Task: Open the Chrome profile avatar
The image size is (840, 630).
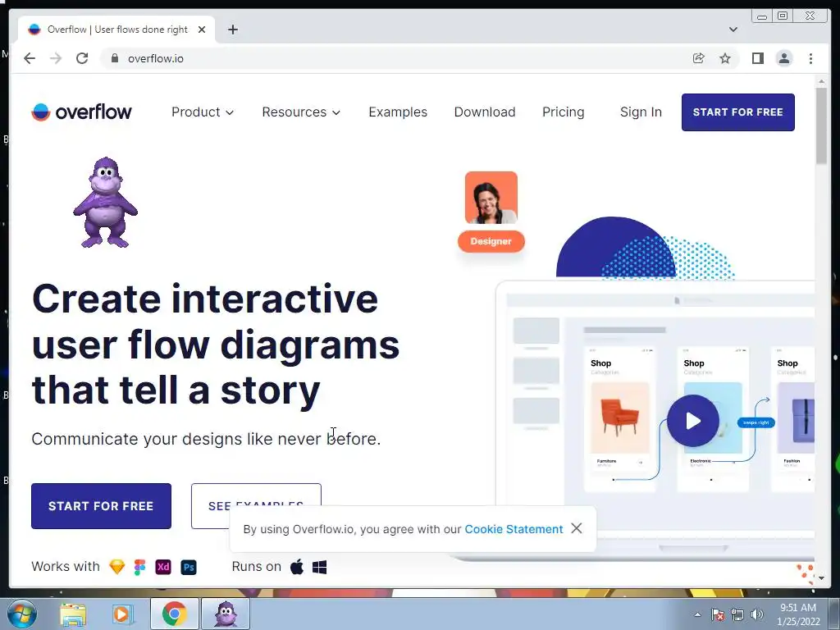Action: [783, 58]
